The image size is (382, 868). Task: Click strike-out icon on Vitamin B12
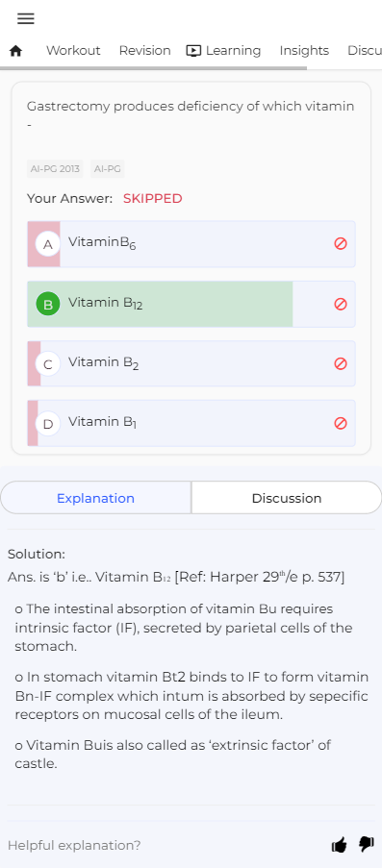tap(341, 304)
